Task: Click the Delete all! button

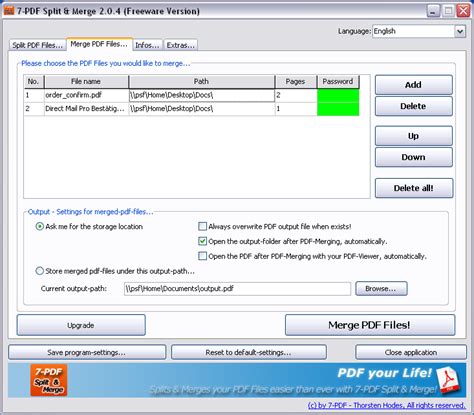Action: pos(414,188)
